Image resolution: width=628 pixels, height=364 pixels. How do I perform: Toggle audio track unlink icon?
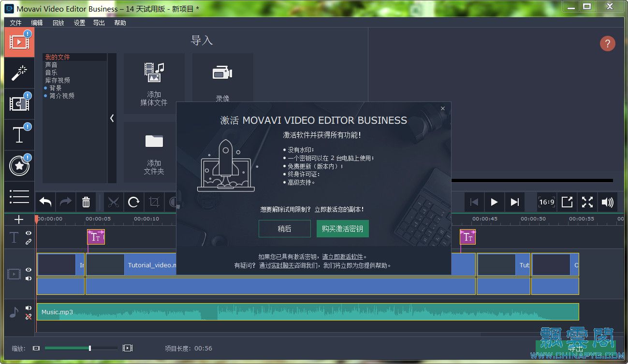(29, 317)
